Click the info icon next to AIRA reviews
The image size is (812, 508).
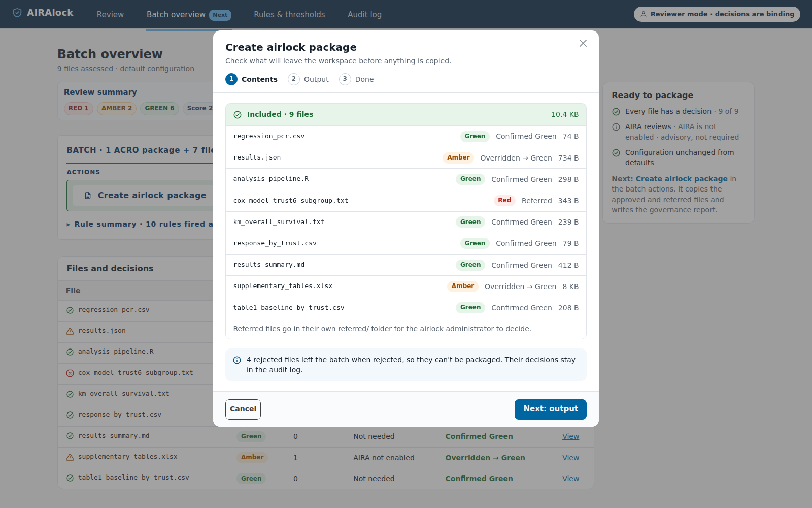click(616, 127)
